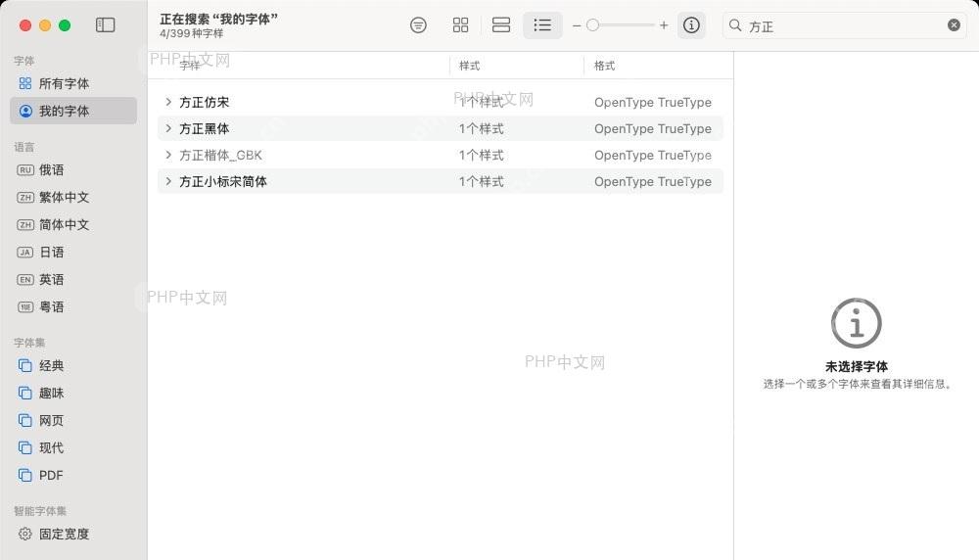Select the 方正黑体 row name
The width and height of the screenshot is (979, 560).
205,128
